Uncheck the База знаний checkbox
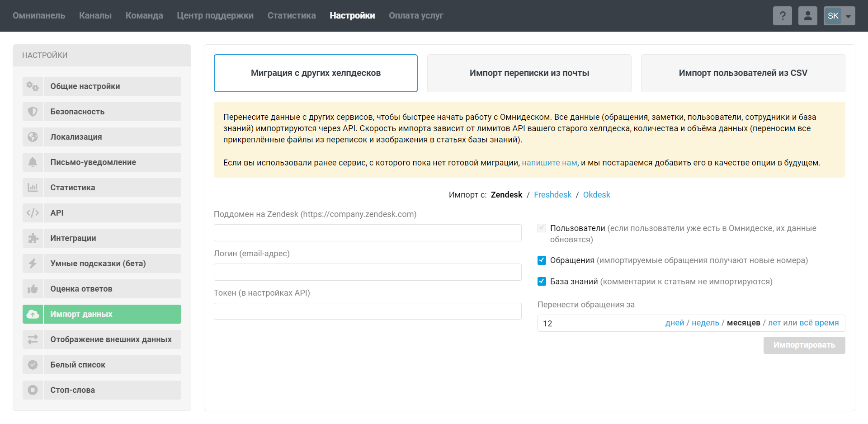The width and height of the screenshot is (868, 424). [x=542, y=282]
